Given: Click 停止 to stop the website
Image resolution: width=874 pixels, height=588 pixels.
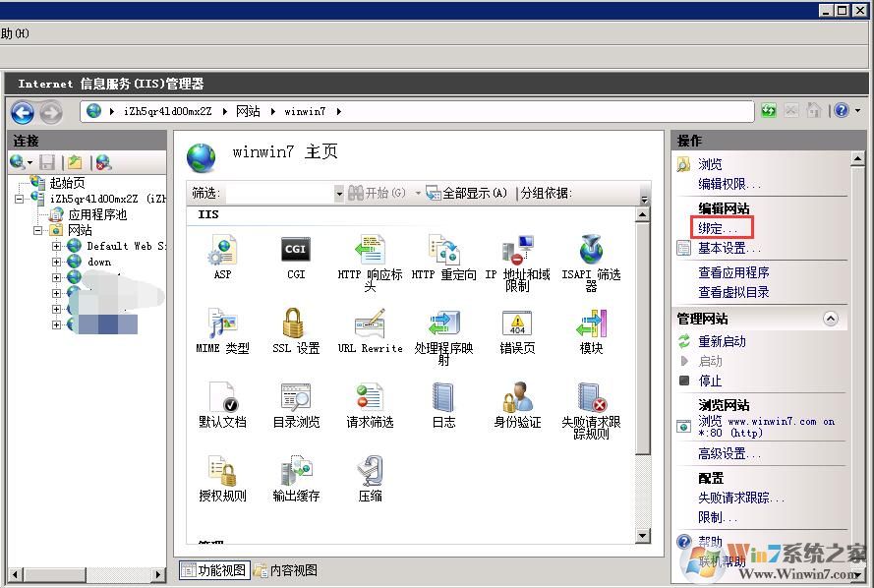Looking at the screenshot, I should pyautogui.click(x=710, y=381).
